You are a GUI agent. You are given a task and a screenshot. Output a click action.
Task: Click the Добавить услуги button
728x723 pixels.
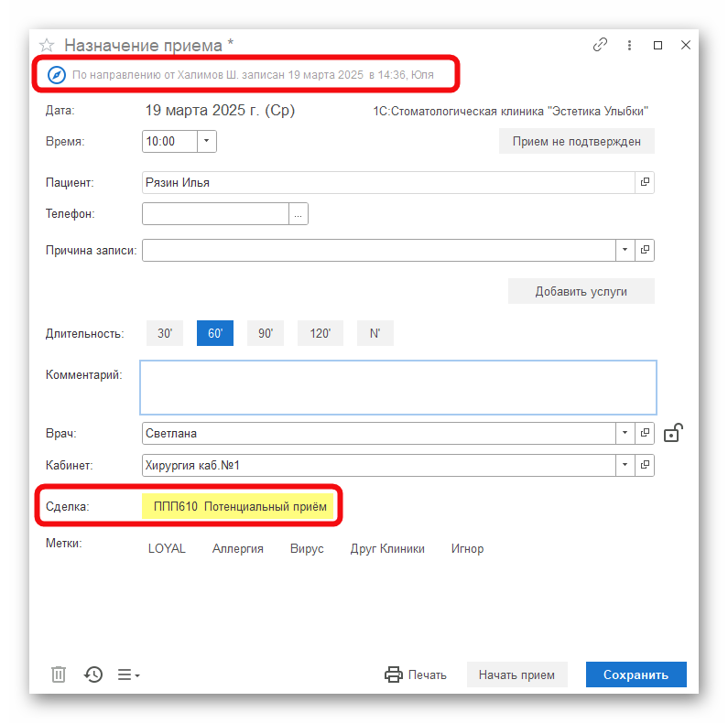581,291
